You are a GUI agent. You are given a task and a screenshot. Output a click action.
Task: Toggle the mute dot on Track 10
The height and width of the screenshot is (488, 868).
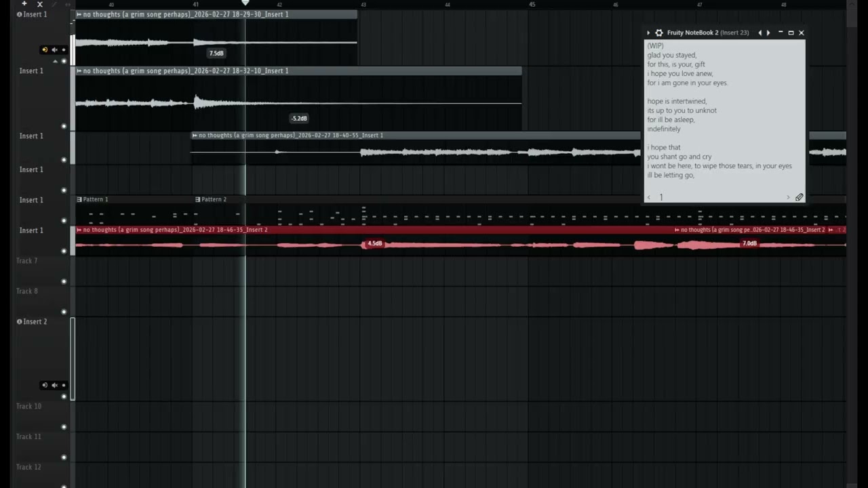(64, 427)
